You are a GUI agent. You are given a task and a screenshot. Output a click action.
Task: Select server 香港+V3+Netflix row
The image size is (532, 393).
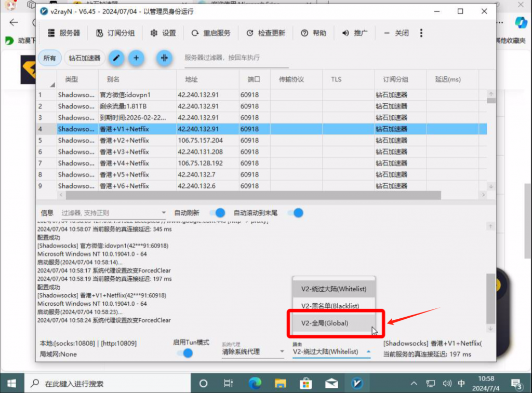(x=261, y=152)
